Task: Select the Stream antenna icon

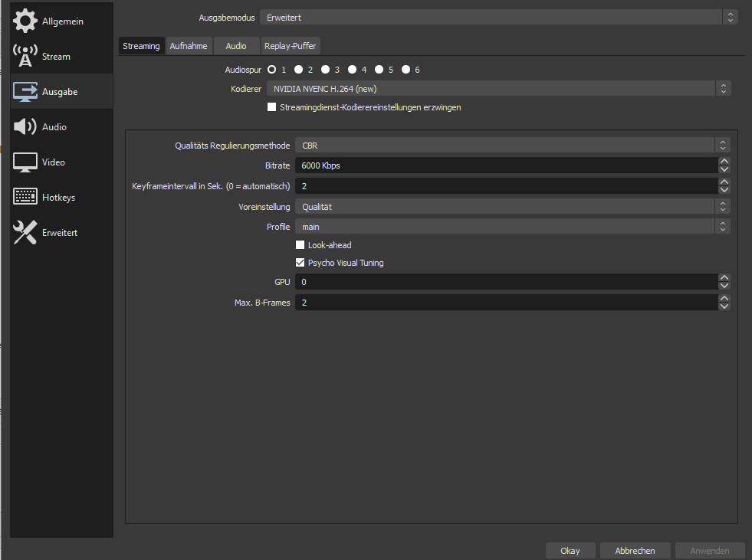Action: tap(25, 57)
